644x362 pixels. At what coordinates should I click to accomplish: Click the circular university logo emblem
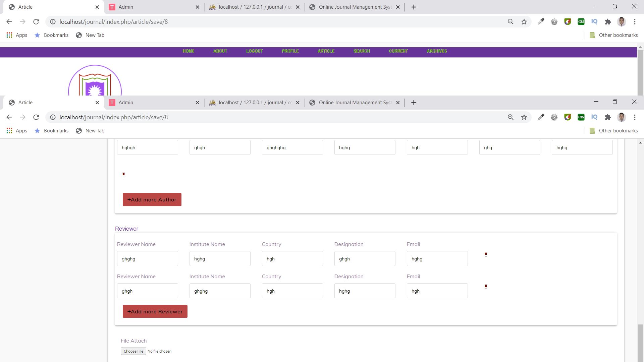pos(95,81)
